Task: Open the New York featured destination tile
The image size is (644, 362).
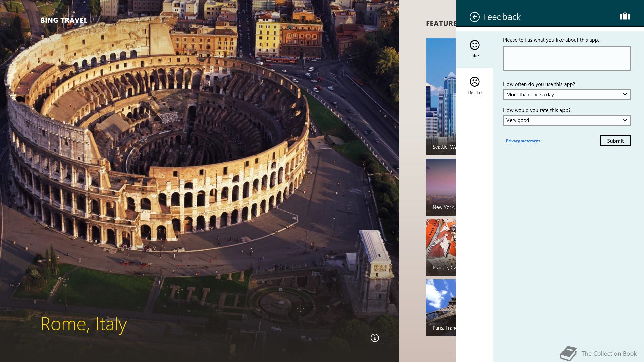Action: (x=441, y=187)
